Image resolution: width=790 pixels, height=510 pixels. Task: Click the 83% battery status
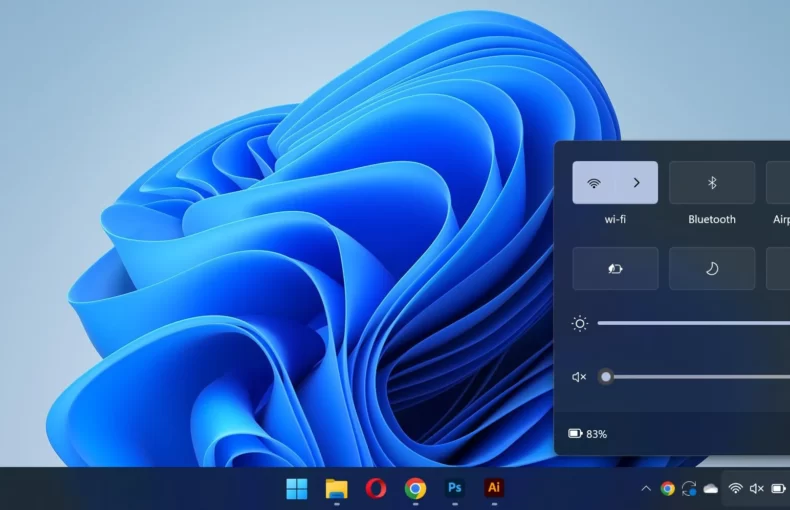click(x=587, y=434)
